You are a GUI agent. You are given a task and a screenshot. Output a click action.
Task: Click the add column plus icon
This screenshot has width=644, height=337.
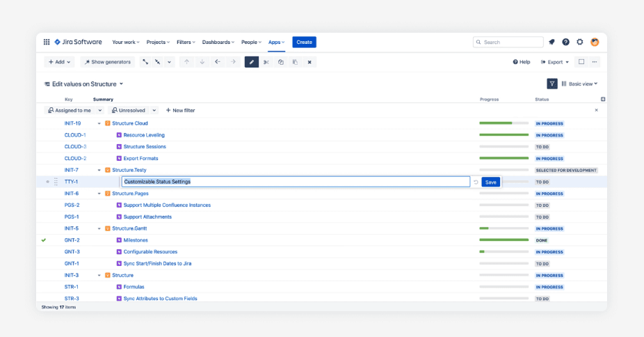(603, 99)
